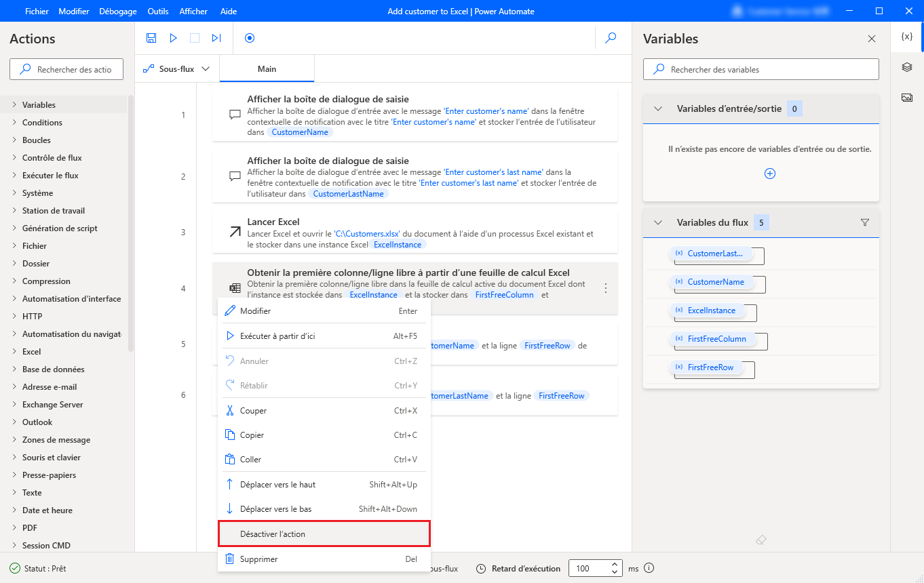This screenshot has height=583, width=924.
Task: Switch to the Main tab
Action: click(267, 69)
